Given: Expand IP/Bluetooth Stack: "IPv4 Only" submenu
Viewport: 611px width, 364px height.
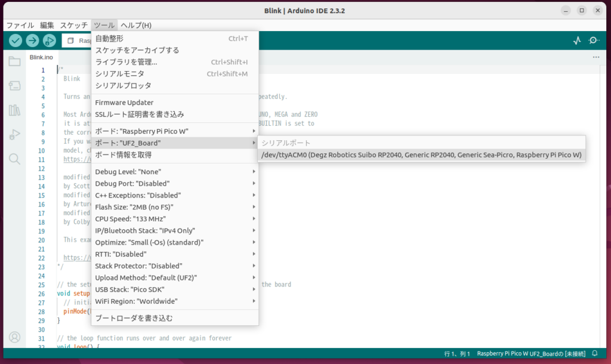Looking at the screenshot, I should 175,231.
